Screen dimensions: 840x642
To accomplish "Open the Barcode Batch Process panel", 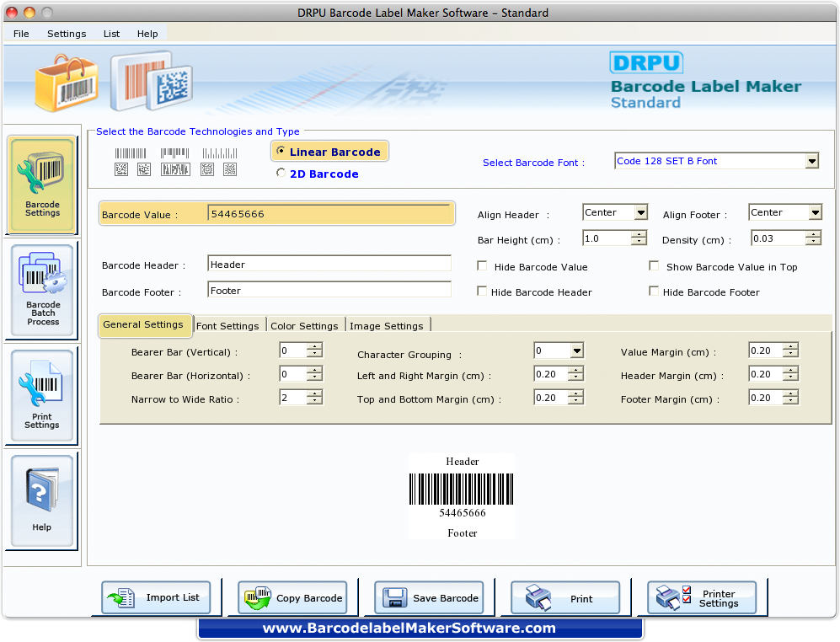I will point(42,290).
